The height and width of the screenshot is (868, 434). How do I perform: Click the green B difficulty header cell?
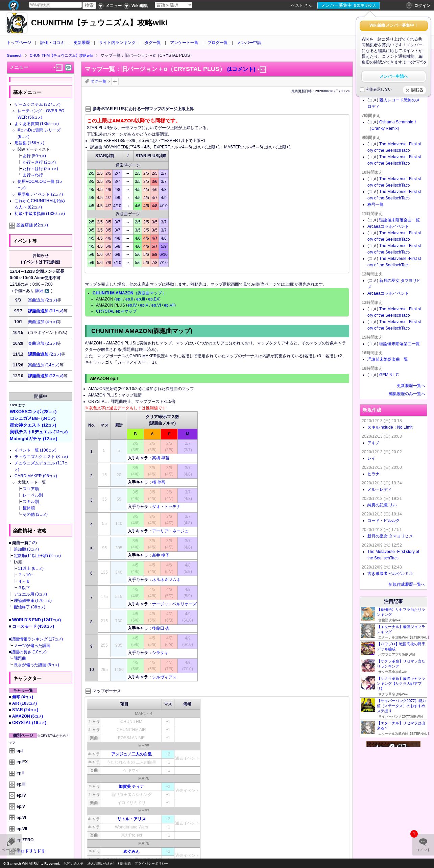coord(135,434)
